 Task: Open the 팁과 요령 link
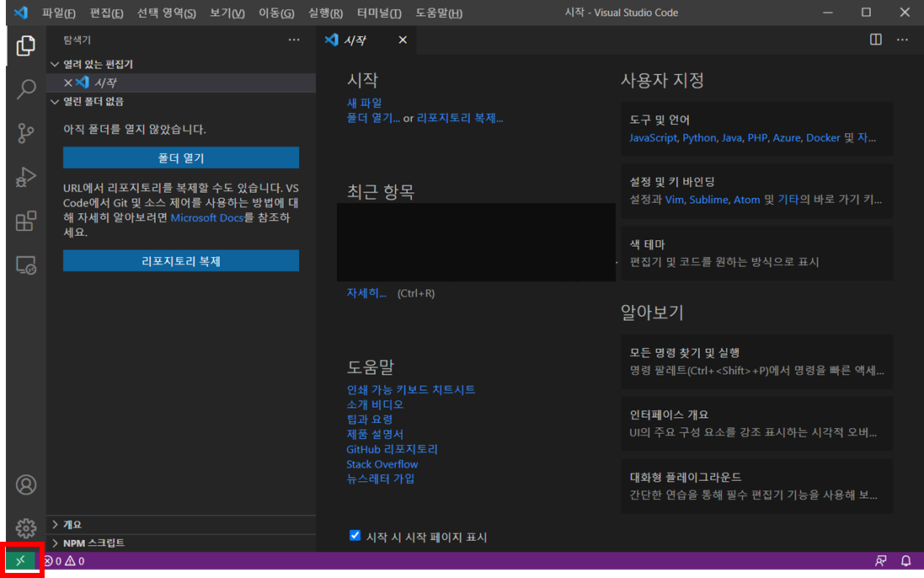pyautogui.click(x=370, y=419)
